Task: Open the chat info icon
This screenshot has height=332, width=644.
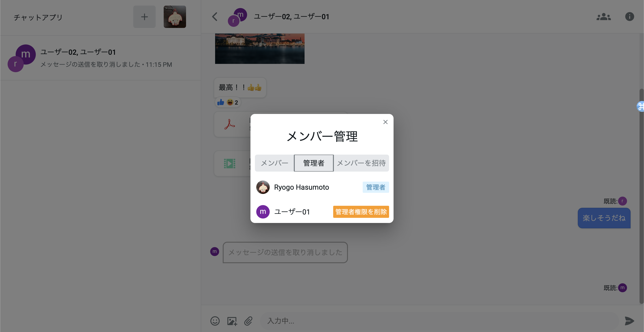Action: click(x=629, y=17)
